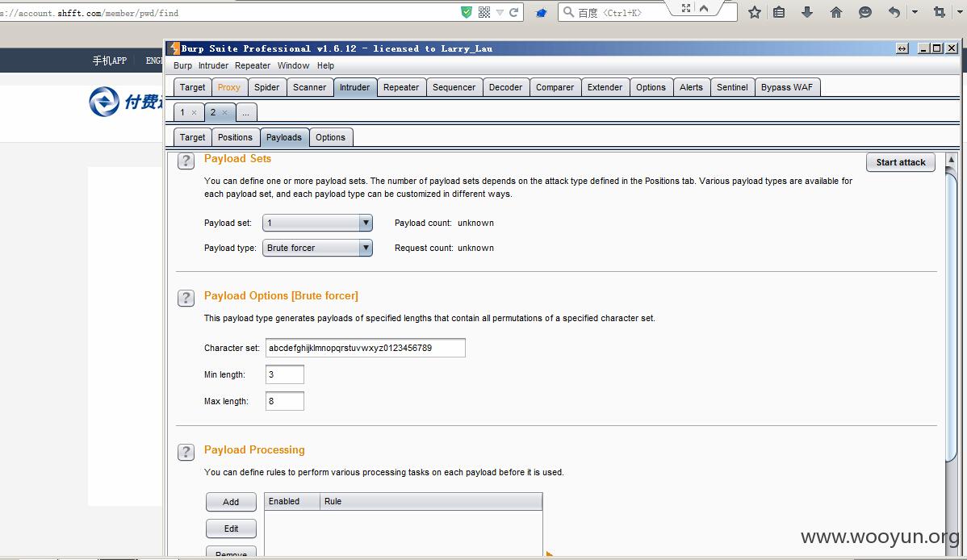Switch to the Proxy tab
967x560 pixels.
228,88
